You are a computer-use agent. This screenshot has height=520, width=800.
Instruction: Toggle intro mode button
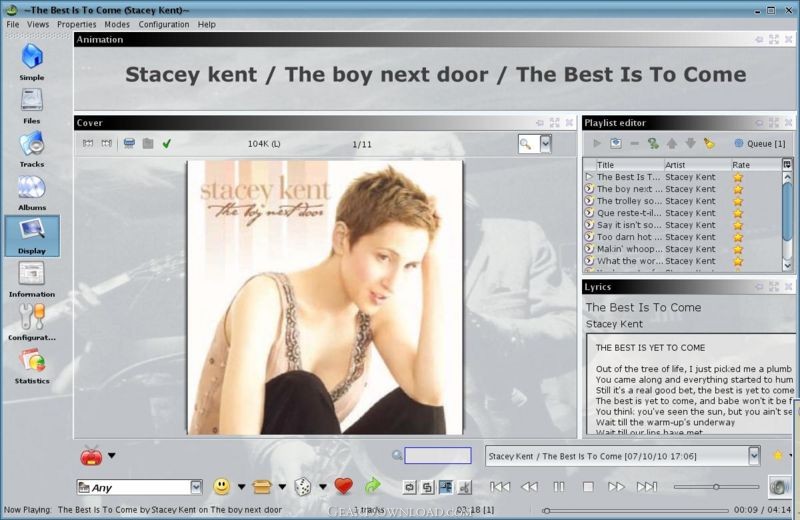pyautogui.click(x=464, y=488)
